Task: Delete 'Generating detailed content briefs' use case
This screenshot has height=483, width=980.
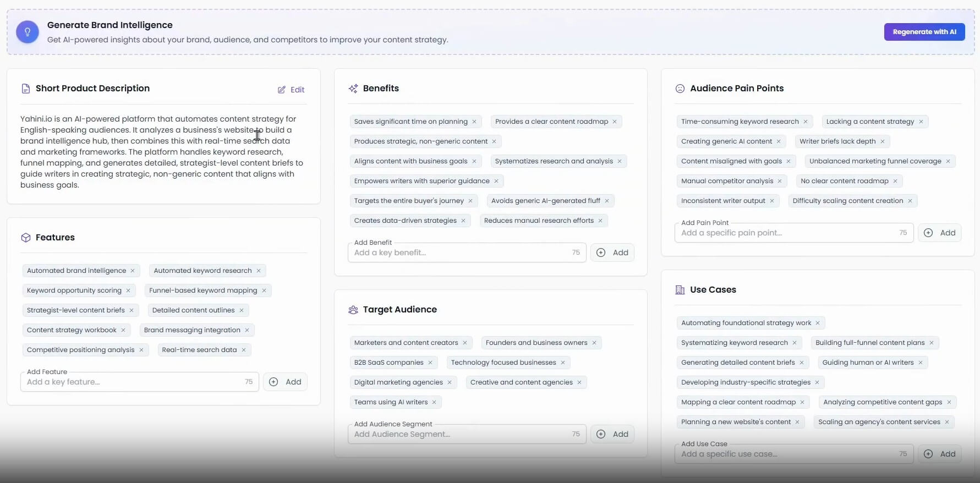Action: (802, 363)
